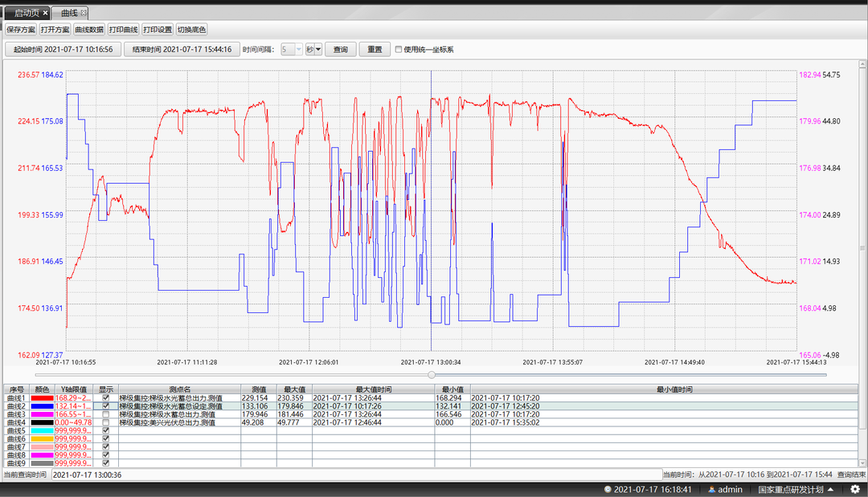Click the 当前查询时间 input field
Viewport: 868px width, 497px height.
[357, 475]
